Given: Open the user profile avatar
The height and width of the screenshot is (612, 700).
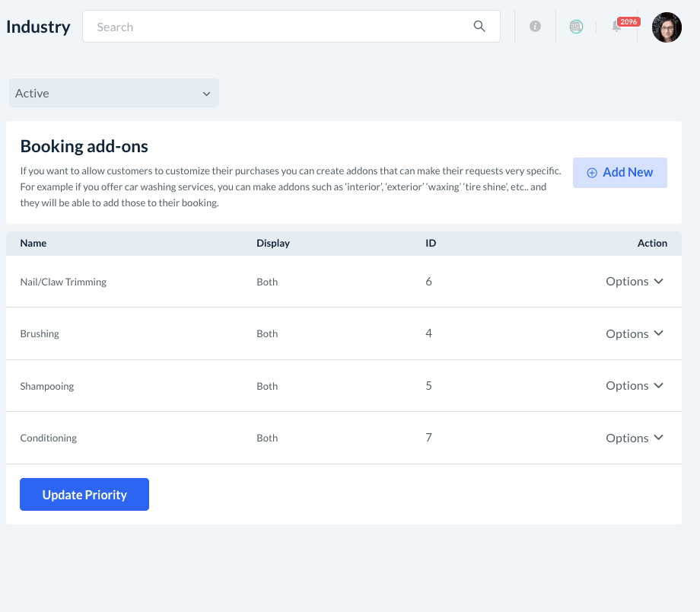Looking at the screenshot, I should [x=667, y=27].
